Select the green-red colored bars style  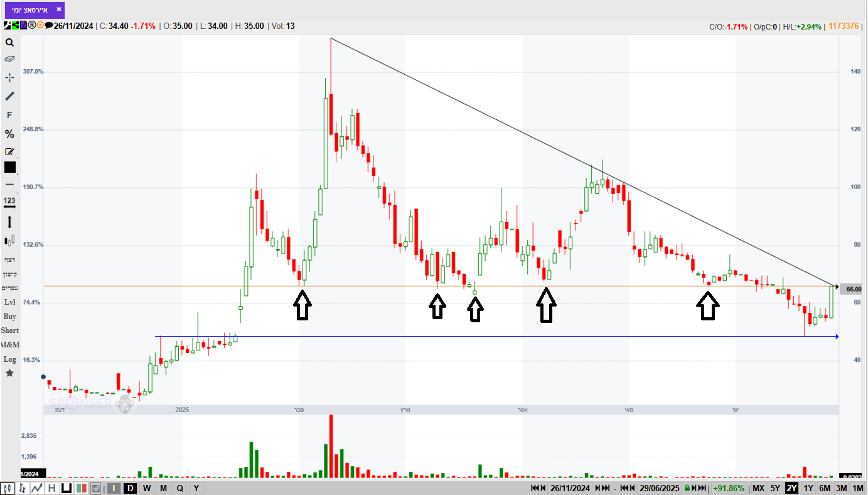click(81, 488)
